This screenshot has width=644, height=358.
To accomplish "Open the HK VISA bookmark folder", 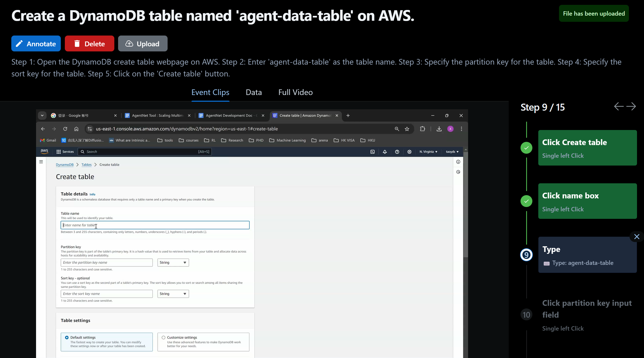I will coord(344,140).
